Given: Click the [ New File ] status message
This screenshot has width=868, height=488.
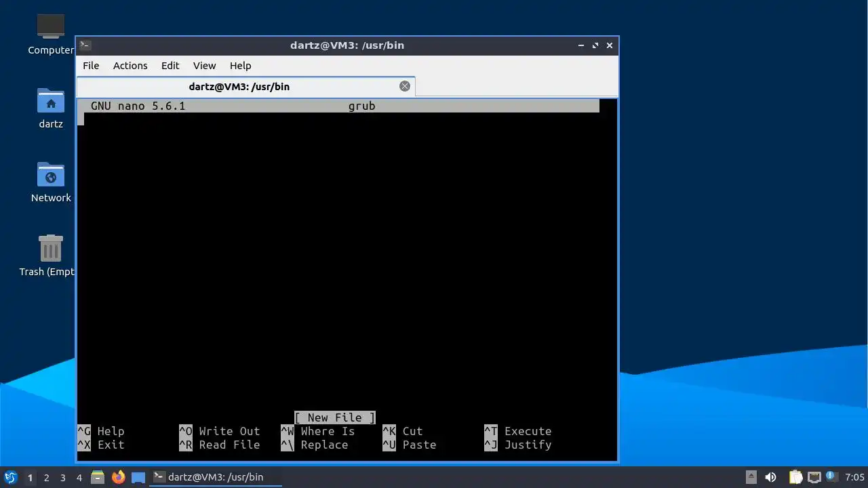Looking at the screenshot, I should pos(335,418).
